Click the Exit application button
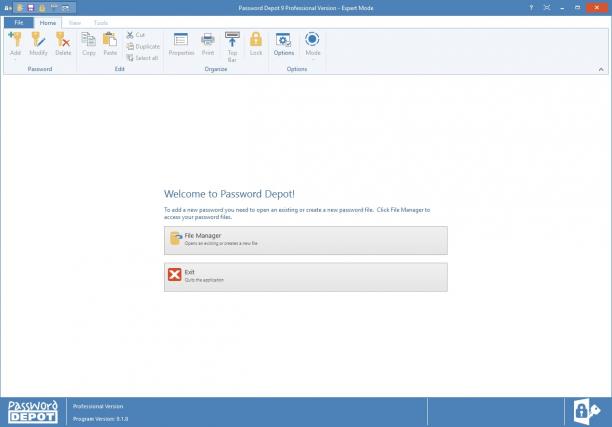Screen dimensions: 612x427 (306, 277)
